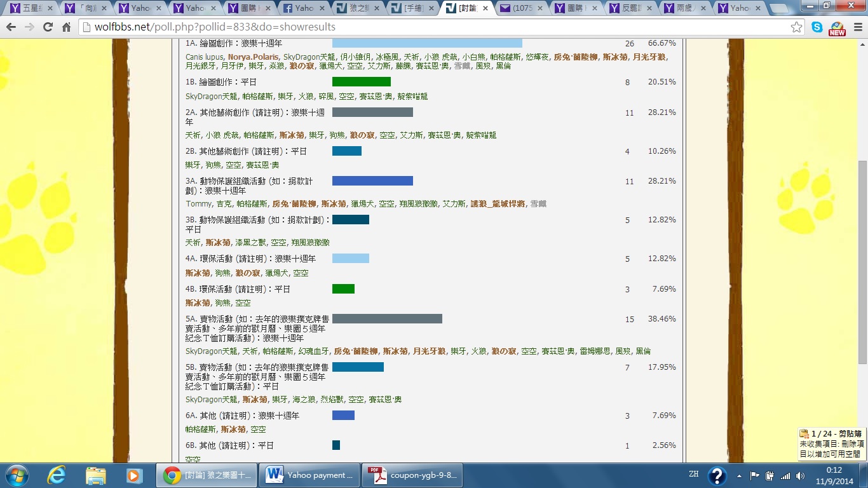Click the light blue 1A result bar
The width and height of the screenshot is (868, 488).
pos(426,43)
